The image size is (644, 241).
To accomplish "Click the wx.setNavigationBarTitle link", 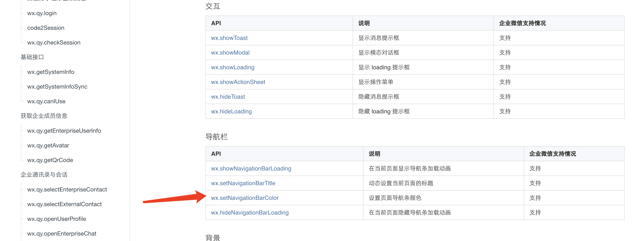I will pyautogui.click(x=243, y=183).
